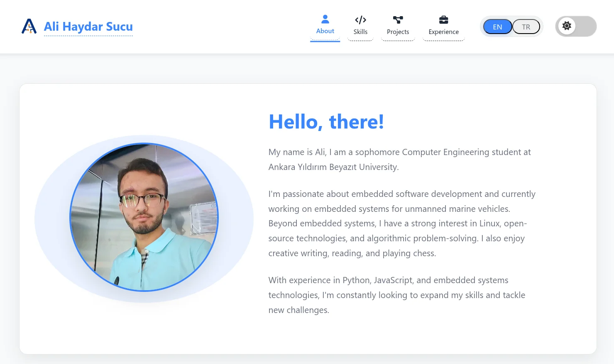Select the EN language option
This screenshot has height=364, width=614.
[x=497, y=27]
